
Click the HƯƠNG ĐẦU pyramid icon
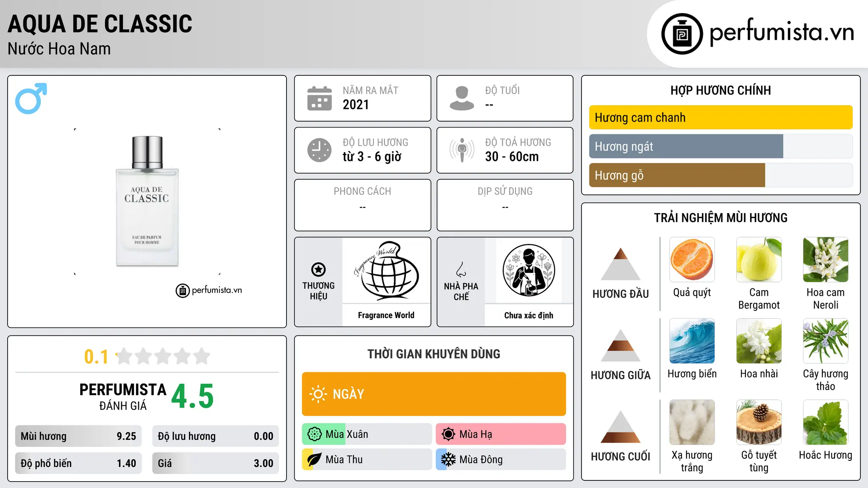point(620,264)
